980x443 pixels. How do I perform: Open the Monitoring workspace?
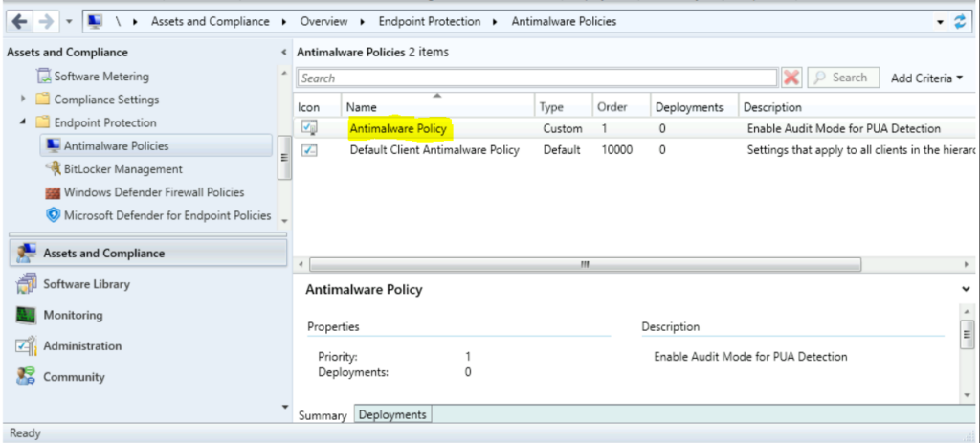(73, 315)
